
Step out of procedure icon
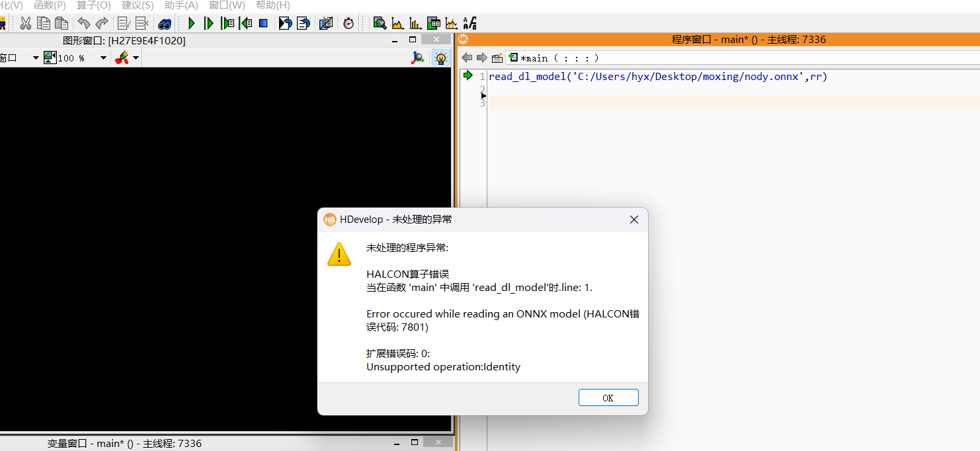[x=245, y=23]
